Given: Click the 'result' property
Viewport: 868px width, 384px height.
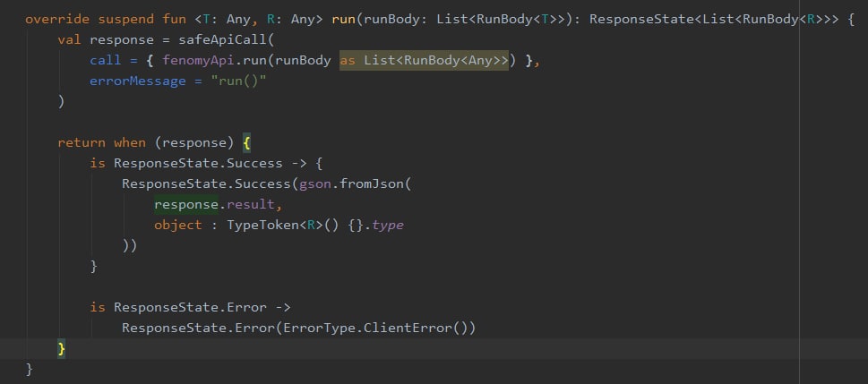Looking at the screenshot, I should [x=251, y=204].
